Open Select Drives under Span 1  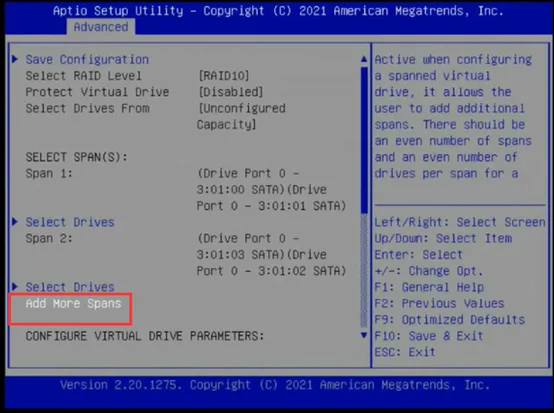coord(70,222)
